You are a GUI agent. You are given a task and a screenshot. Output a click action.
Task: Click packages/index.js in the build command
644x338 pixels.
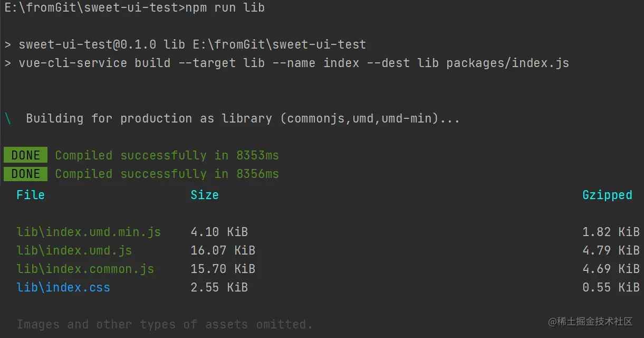(x=507, y=63)
